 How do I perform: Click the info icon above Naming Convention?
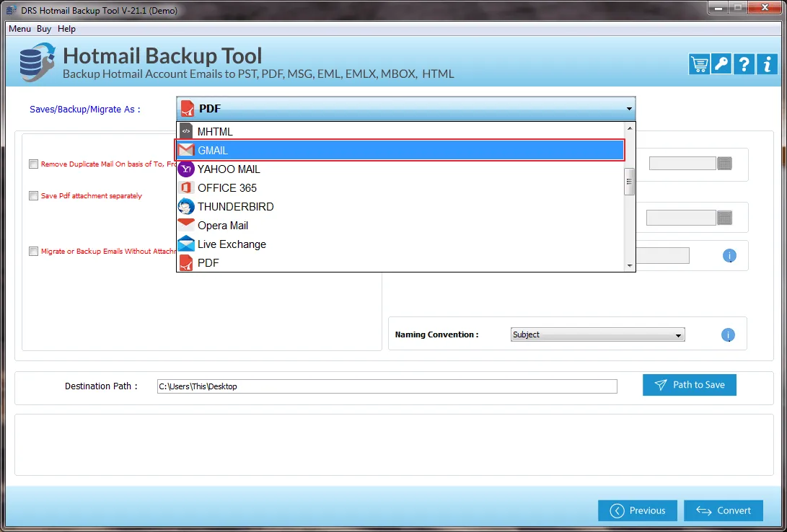729,256
